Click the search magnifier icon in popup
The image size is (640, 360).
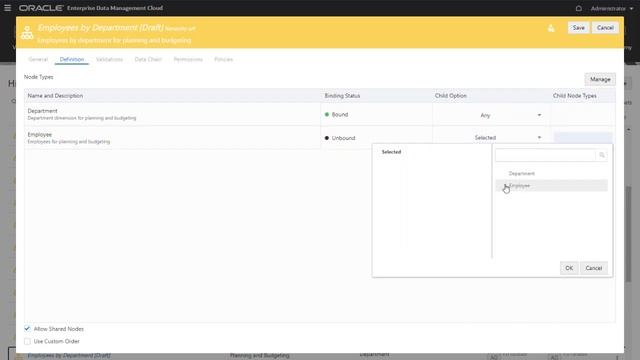(x=602, y=155)
